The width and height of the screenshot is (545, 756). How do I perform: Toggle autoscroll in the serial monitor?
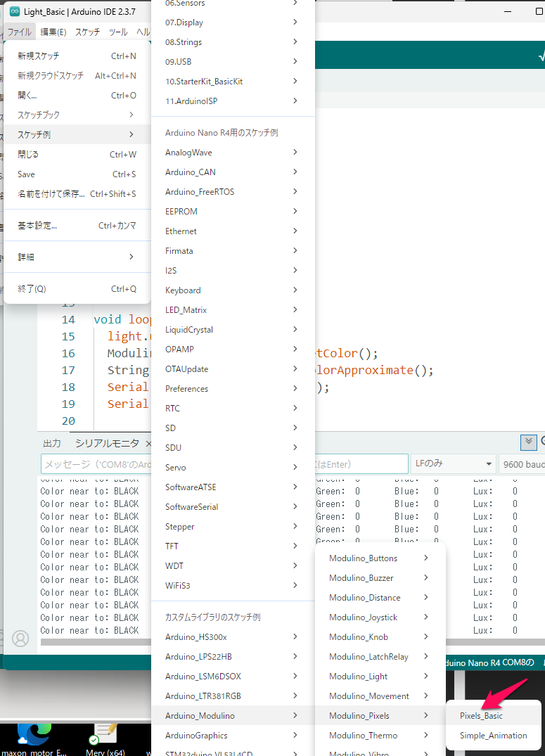pos(529,442)
